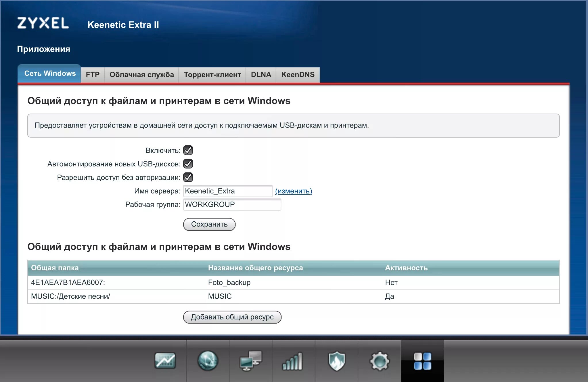
Task: Open the Облачная служба tab
Action: (141, 75)
